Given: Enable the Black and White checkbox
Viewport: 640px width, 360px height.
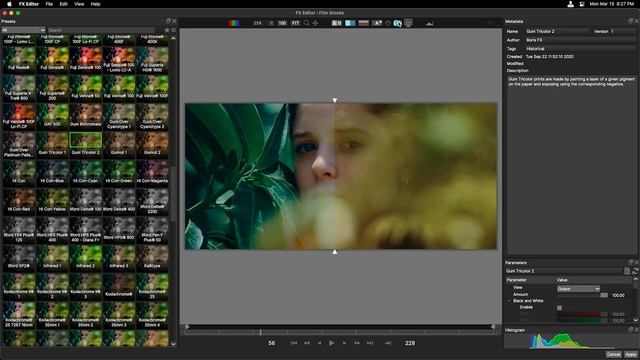Looking at the screenshot, I should (x=559, y=308).
